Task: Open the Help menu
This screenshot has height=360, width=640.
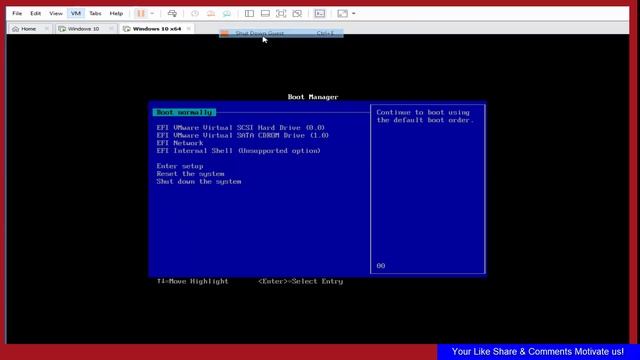Action: (116, 13)
